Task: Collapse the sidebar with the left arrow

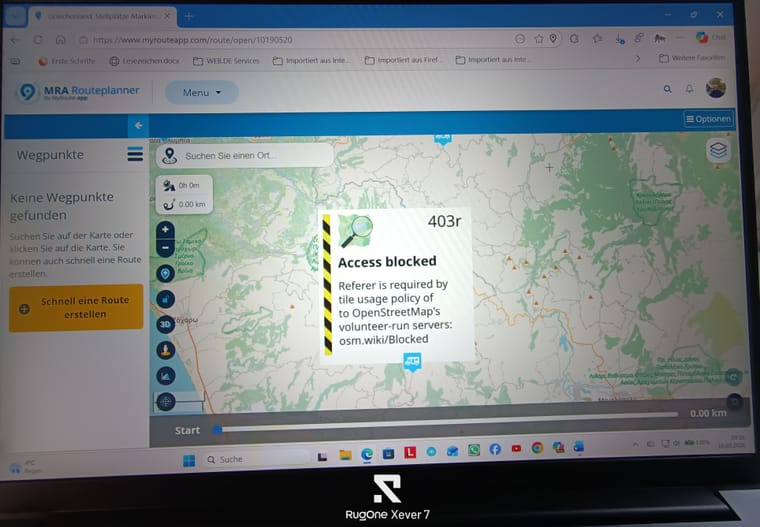Action: coord(138,126)
